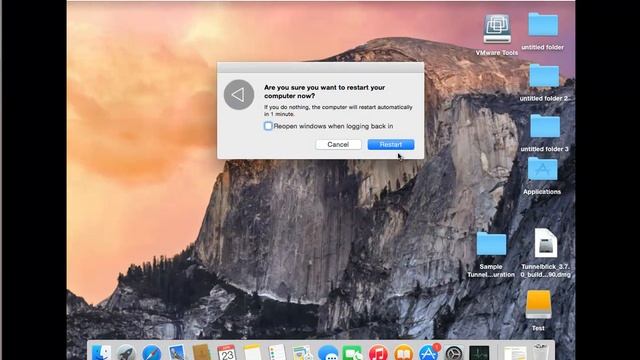640x360 pixels.
Task: Select the first 'untitled folder' desktop icon
Action: coord(543,24)
